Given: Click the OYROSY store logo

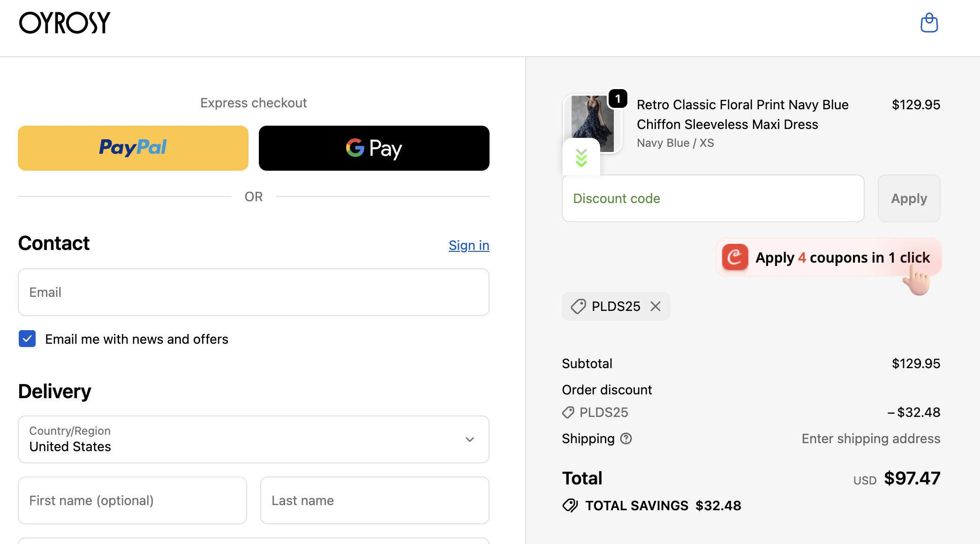Looking at the screenshot, I should [x=65, y=23].
